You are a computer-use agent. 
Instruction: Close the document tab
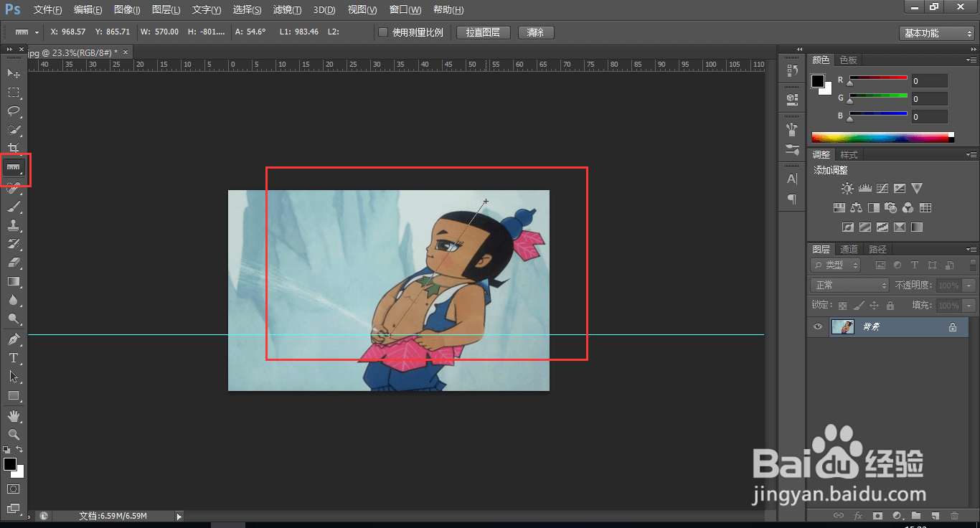[126, 52]
